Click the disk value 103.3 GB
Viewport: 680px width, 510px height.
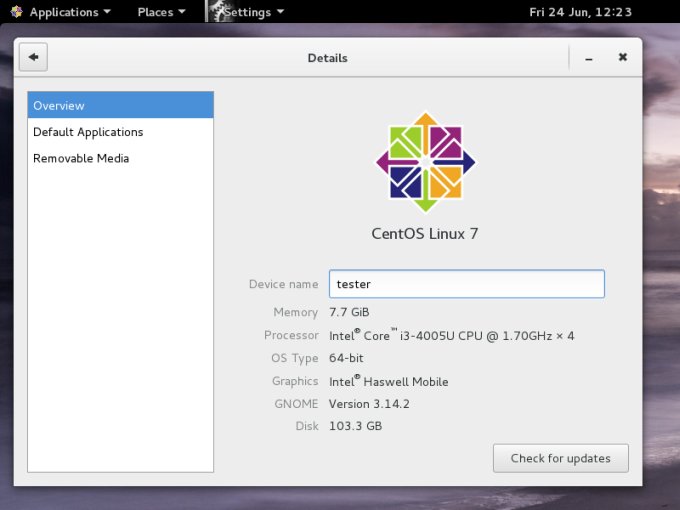click(355, 426)
